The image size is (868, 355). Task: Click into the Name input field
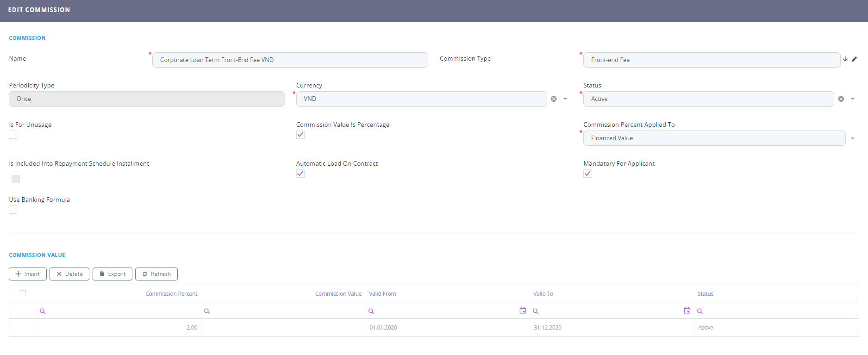[290, 60]
